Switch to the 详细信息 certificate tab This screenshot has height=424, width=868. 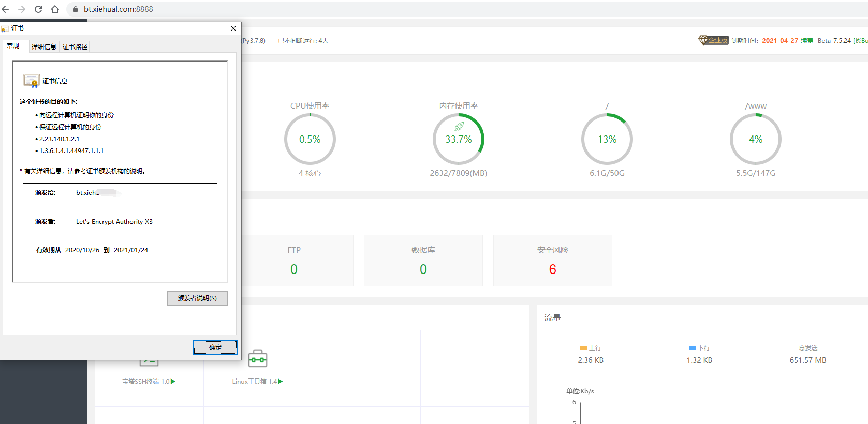click(x=44, y=47)
